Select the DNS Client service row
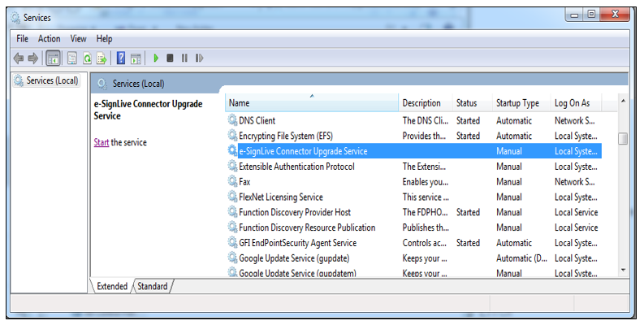The width and height of the screenshot is (644, 325). [x=257, y=121]
